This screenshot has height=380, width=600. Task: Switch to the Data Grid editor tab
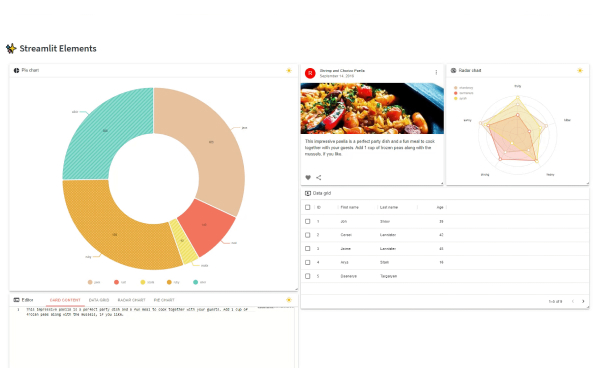click(99, 300)
